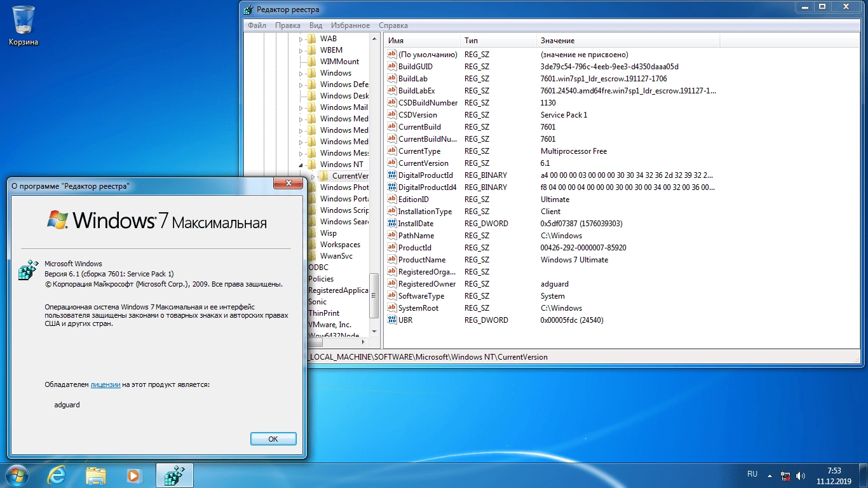Screen dimensions: 868x488
Task: Open Windows Explorer from the taskbar
Action: click(x=96, y=475)
